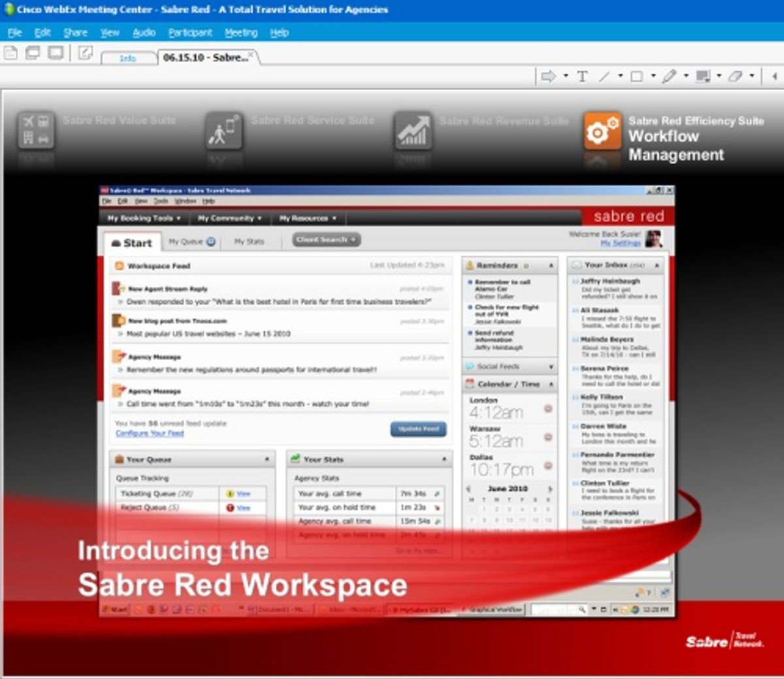The width and height of the screenshot is (784, 679).
Task: Toggle the Dallas clock display
Action: (x=549, y=464)
